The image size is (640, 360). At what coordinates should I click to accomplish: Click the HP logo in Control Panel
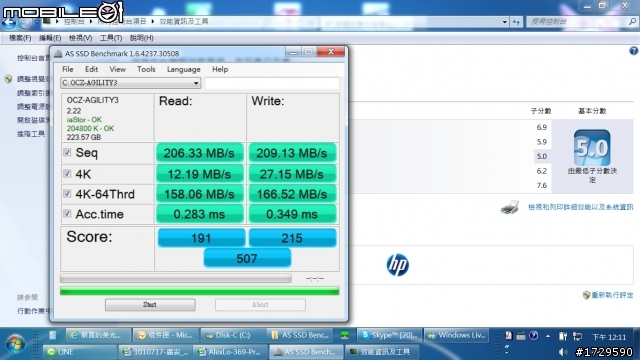[x=398, y=264]
